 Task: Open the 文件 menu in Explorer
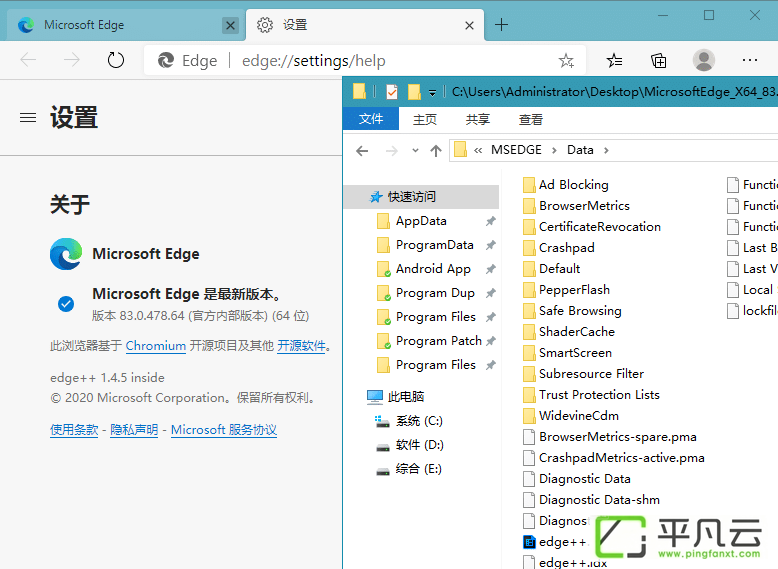coord(371,119)
